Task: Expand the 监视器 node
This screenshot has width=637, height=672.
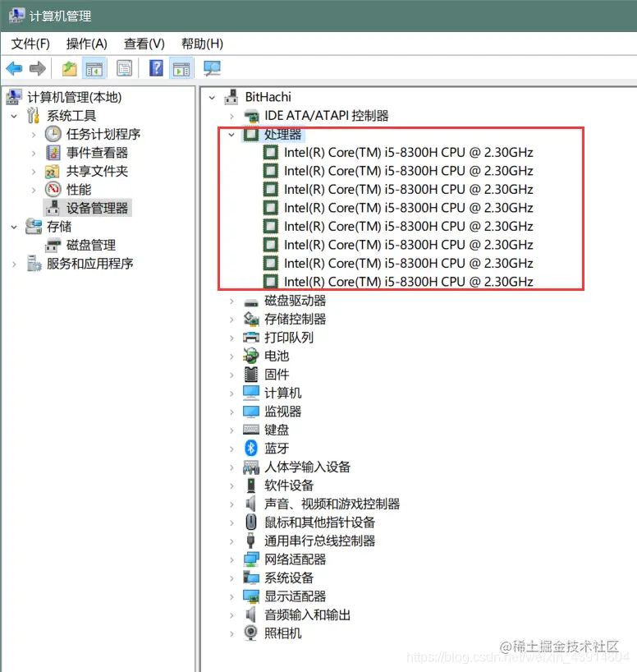Action: tap(231, 412)
